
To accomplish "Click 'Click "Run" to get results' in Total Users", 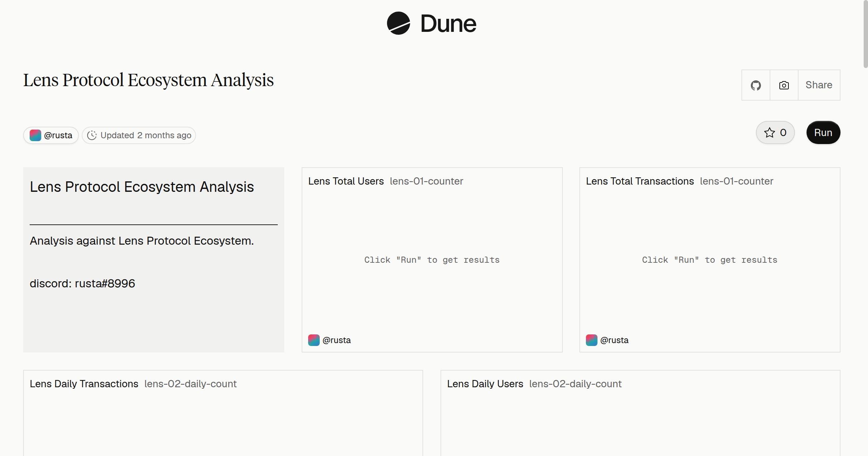I will coord(432,260).
